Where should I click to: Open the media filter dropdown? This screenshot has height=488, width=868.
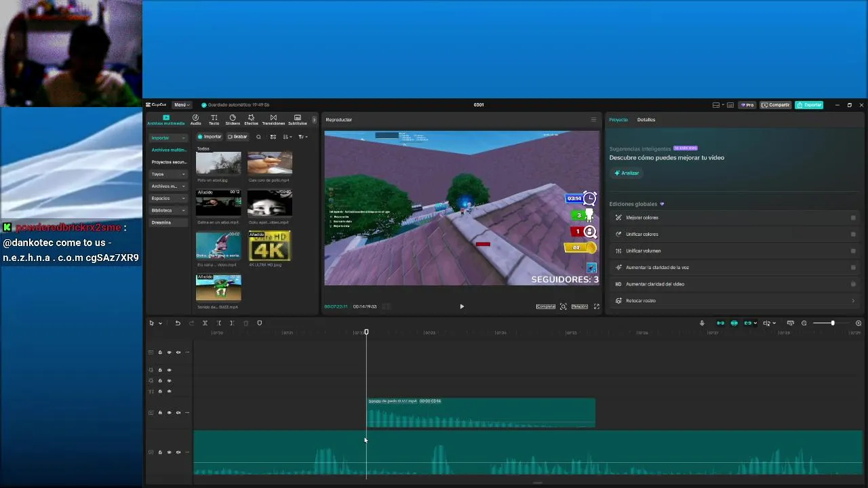[x=303, y=137]
